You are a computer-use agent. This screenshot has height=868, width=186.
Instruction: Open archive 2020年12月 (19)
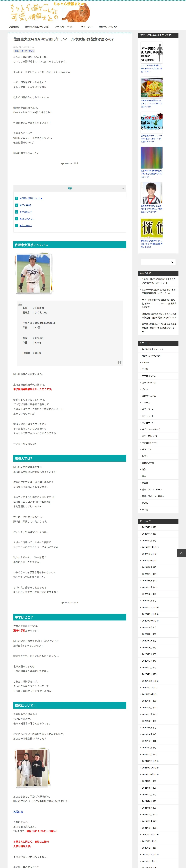coord(150,835)
